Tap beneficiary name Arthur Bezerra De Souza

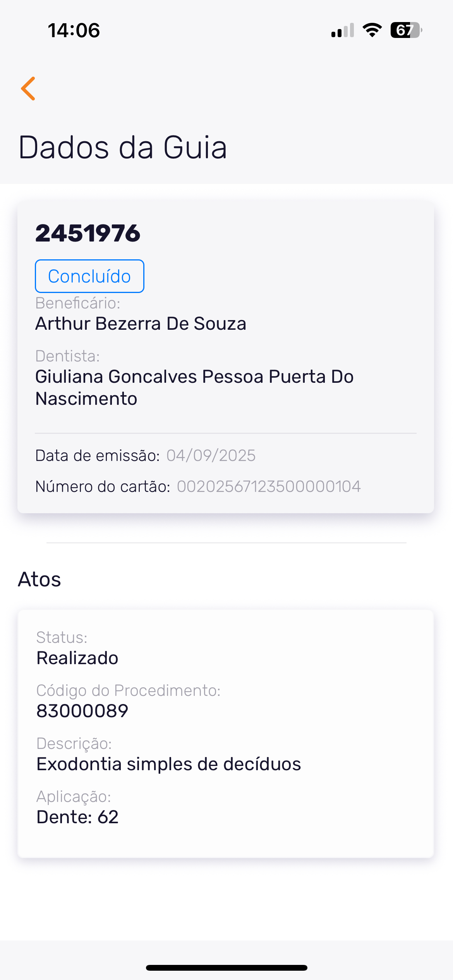tap(141, 324)
